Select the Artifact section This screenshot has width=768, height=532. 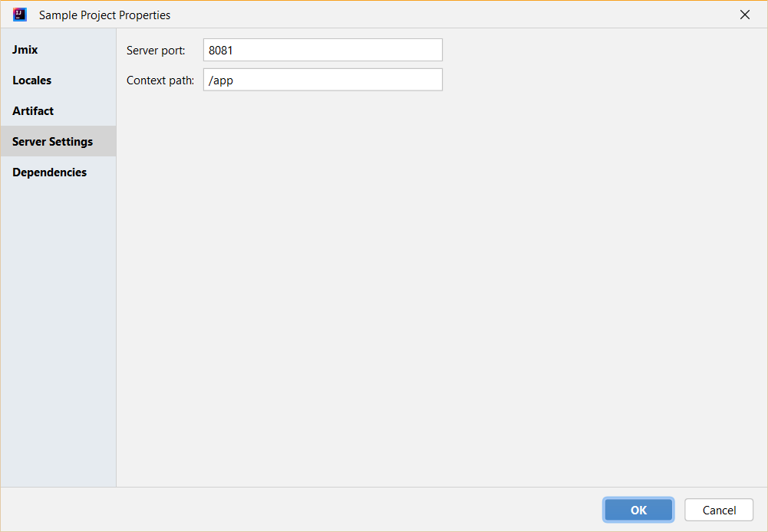[58, 111]
